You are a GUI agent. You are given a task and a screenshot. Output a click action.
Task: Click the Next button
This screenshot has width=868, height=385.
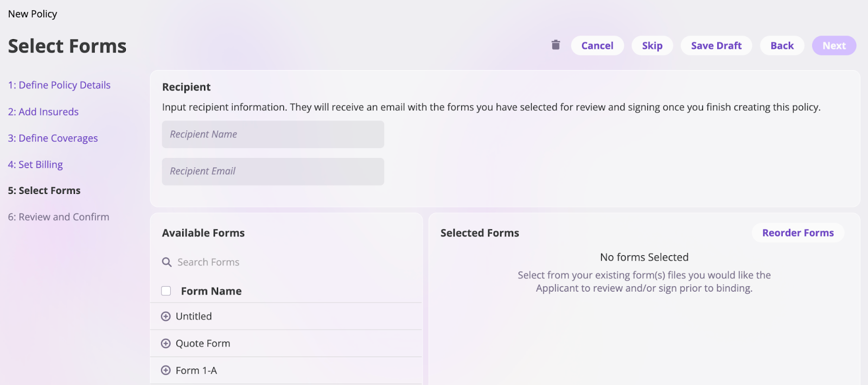coord(834,46)
